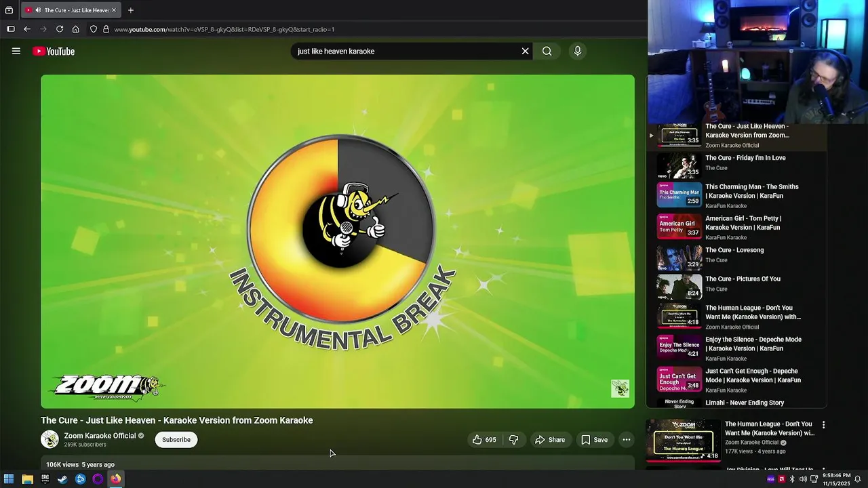Open Battle.net from taskbar
The image size is (868, 488).
80,479
